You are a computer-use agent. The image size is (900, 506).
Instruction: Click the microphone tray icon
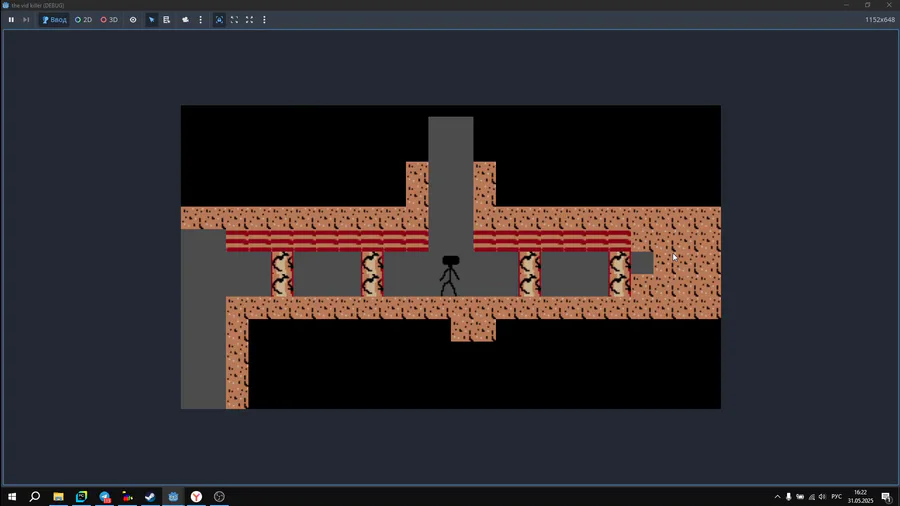[788, 497]
